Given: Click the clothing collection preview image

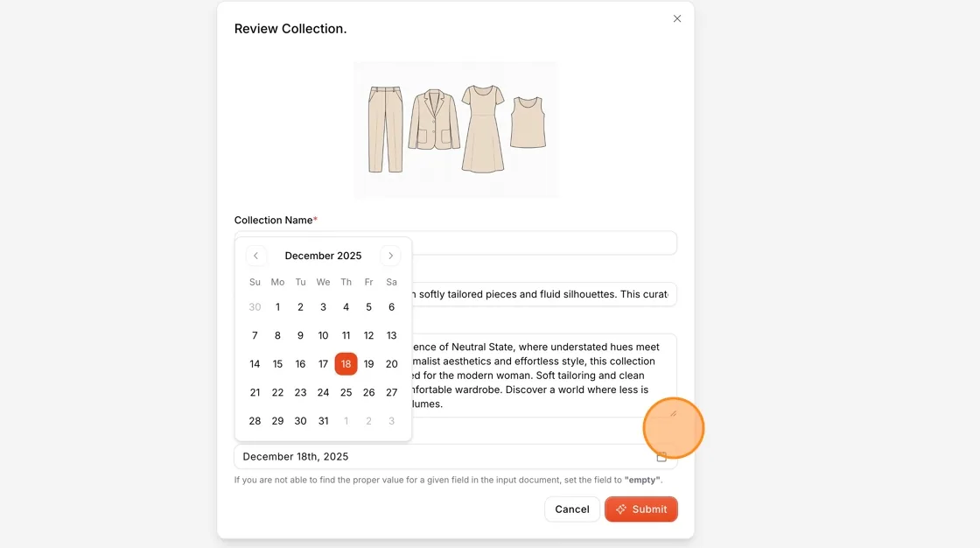Looking at the screenshot, I should (456, 130).
